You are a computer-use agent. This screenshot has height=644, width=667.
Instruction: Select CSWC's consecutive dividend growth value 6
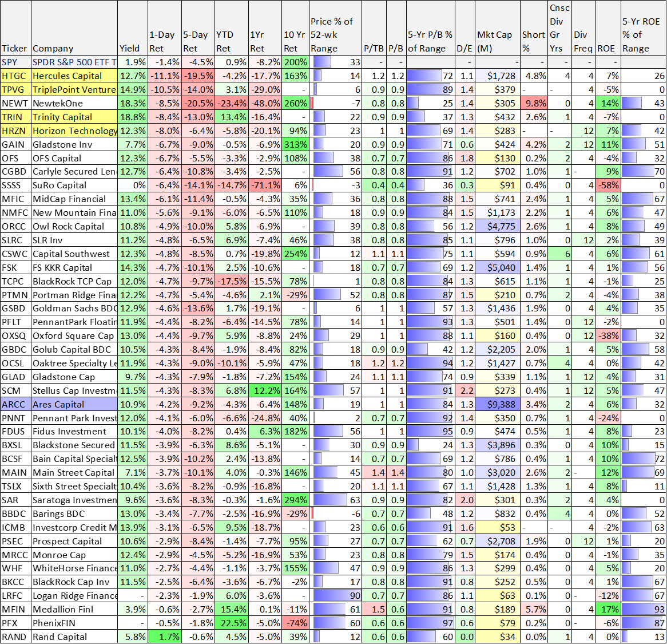[x=559, y=254]
